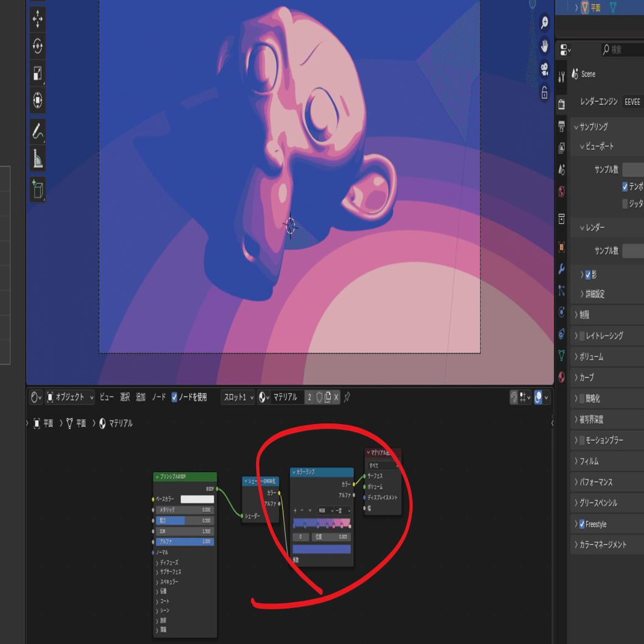
Task: Select the Move tool in viewport toolbar
Action: 37,19
